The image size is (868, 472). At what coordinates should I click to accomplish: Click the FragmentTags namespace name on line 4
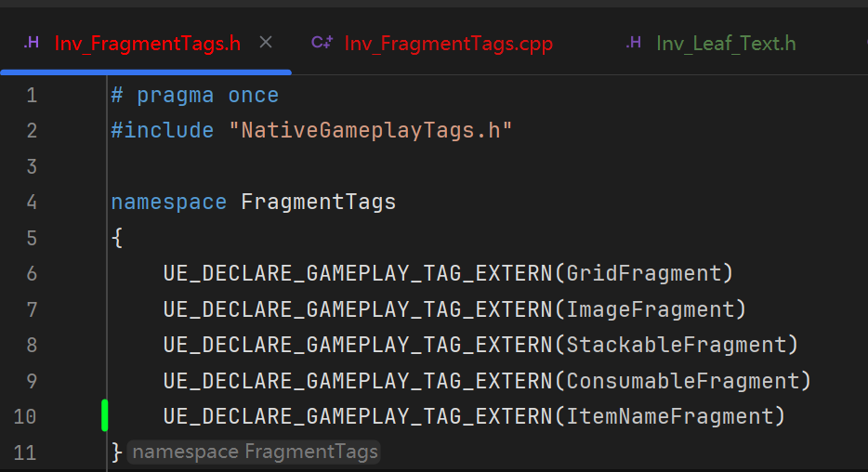318,202
